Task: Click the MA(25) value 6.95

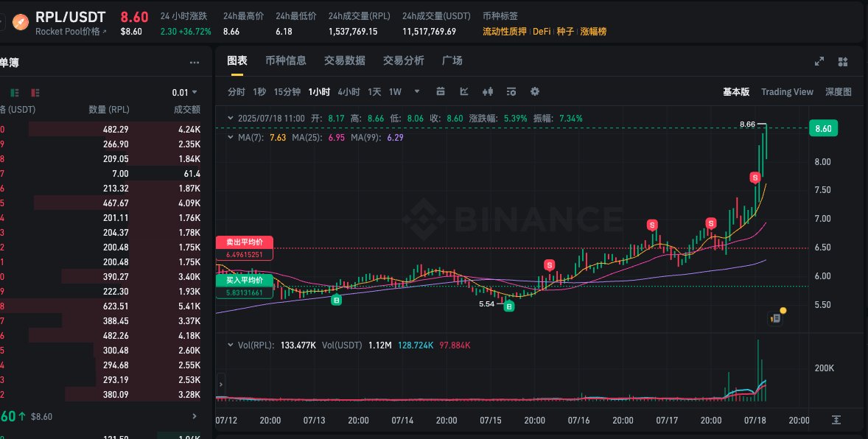Action: click(x=337, y=137)
